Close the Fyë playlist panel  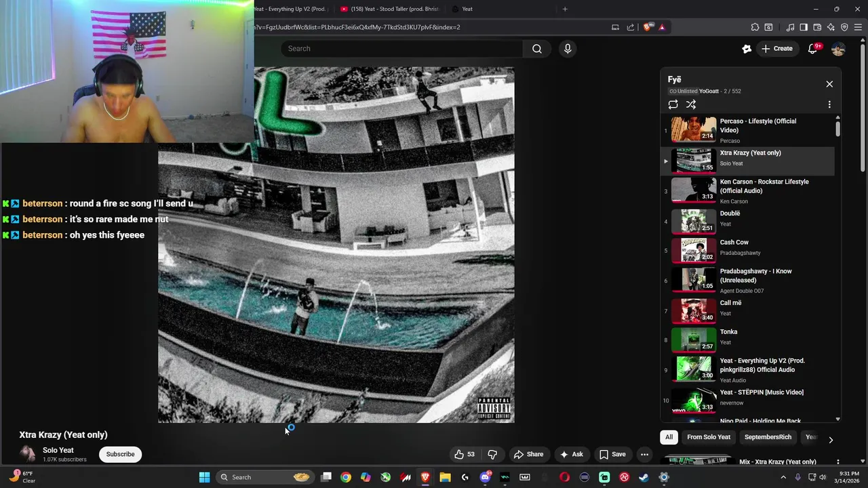(829, 84)
